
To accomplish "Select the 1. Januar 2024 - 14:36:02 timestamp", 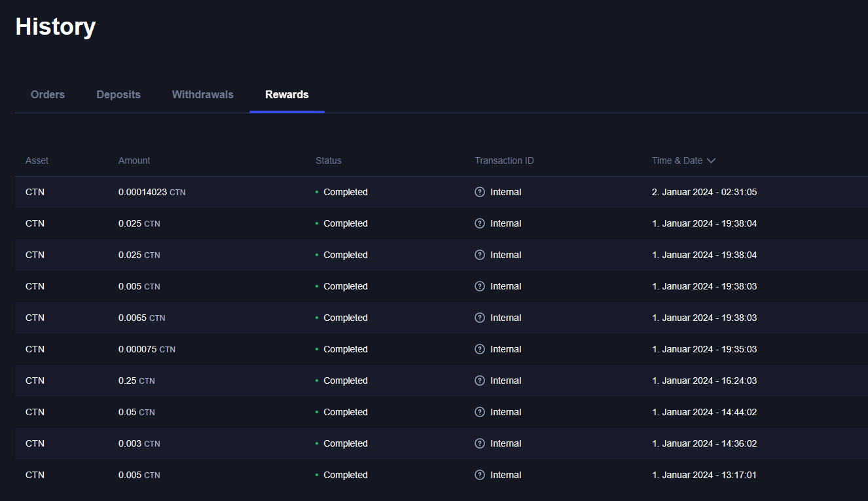I will [x=704, y=443].
